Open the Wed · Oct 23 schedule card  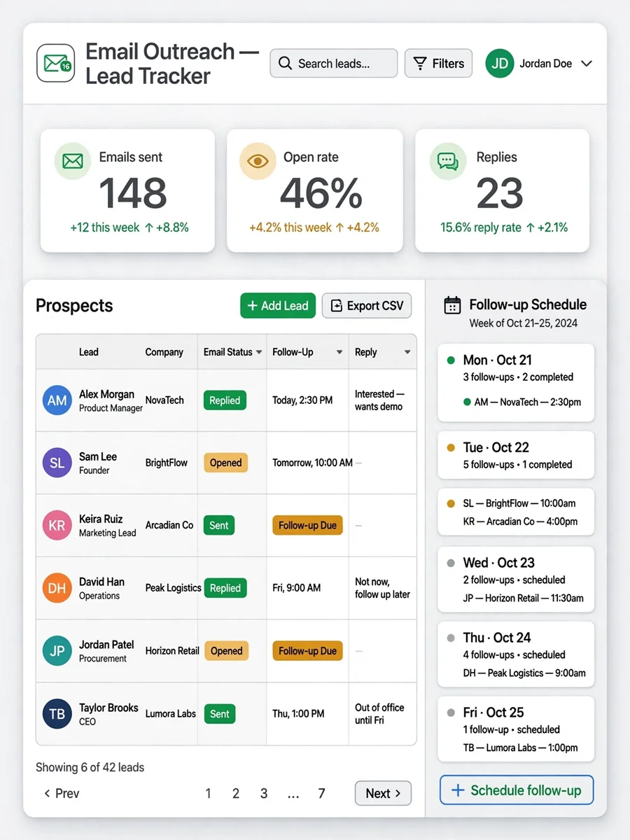coord(516,580)
